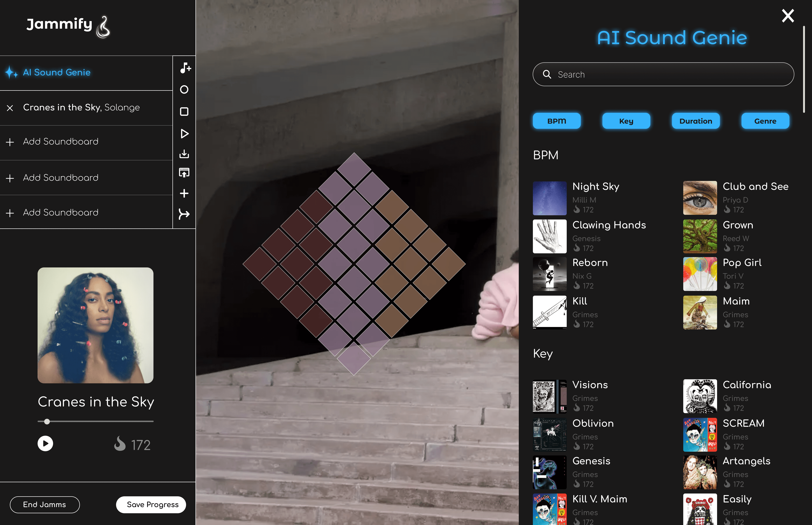Click the panel vertical scrollbar

pos(804,69)
